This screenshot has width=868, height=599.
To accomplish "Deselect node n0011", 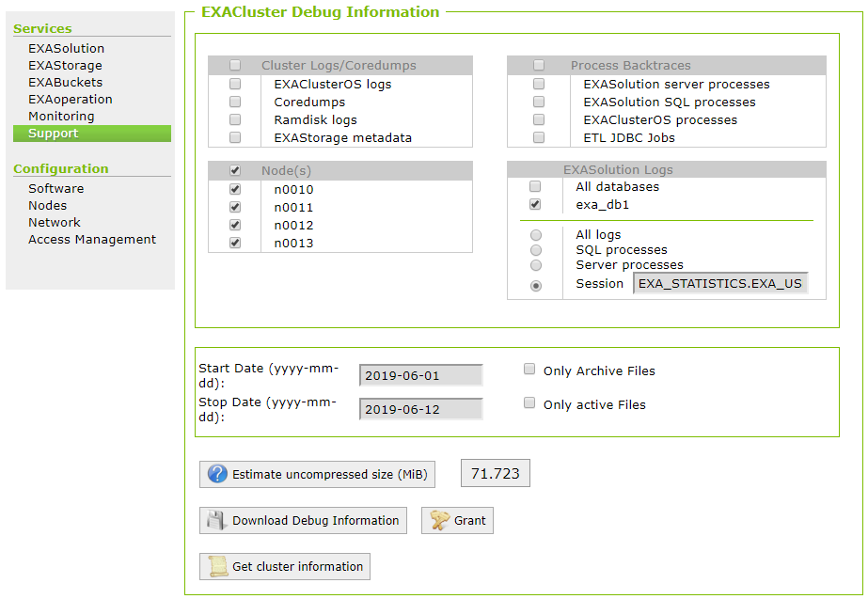I will [x=235, y=207].
